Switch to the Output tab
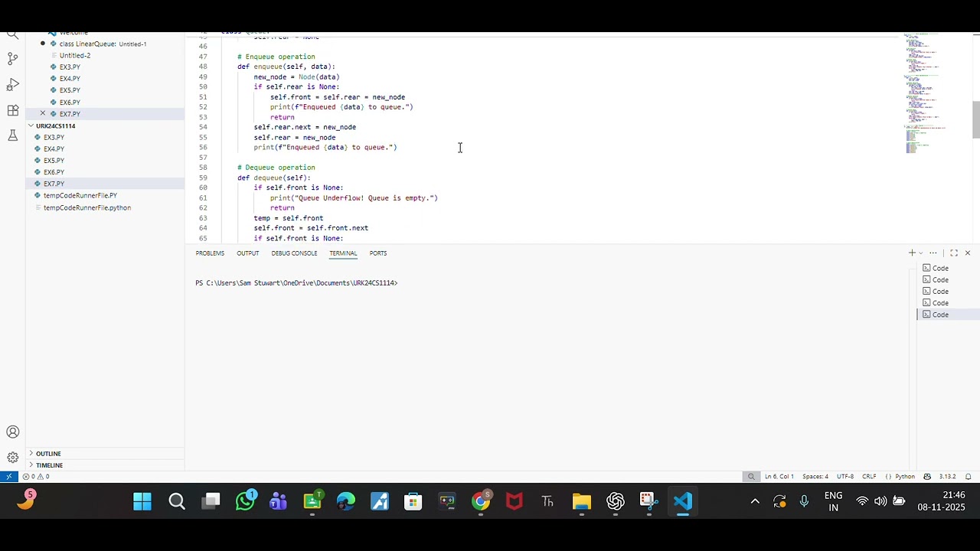 [x=247, y=253]
